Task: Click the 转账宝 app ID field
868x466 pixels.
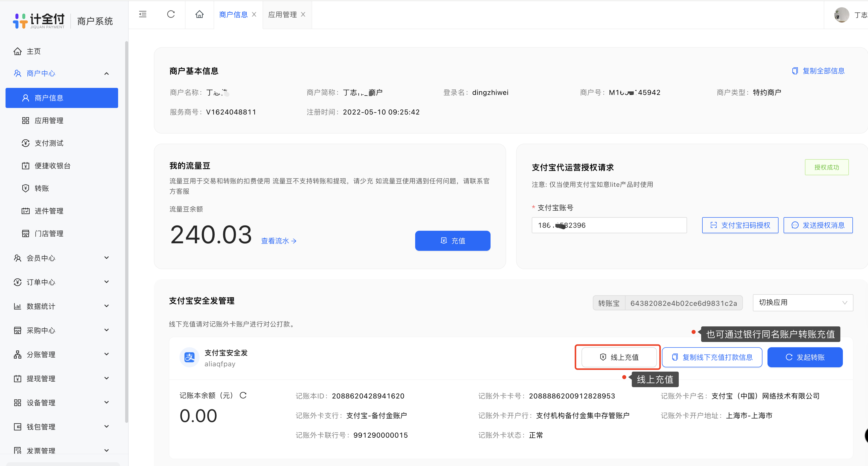Action: tap(683, 303)
